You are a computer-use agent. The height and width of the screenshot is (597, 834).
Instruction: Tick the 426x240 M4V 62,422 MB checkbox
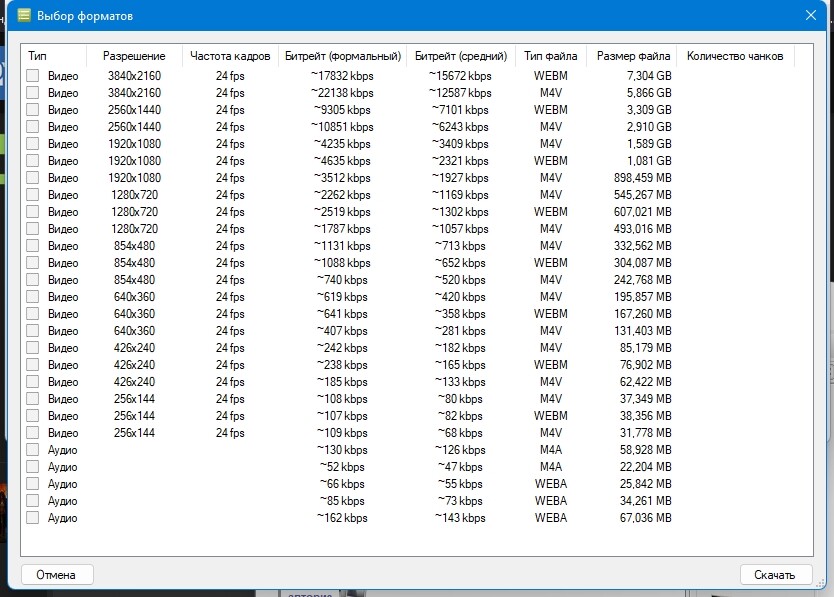32,382
